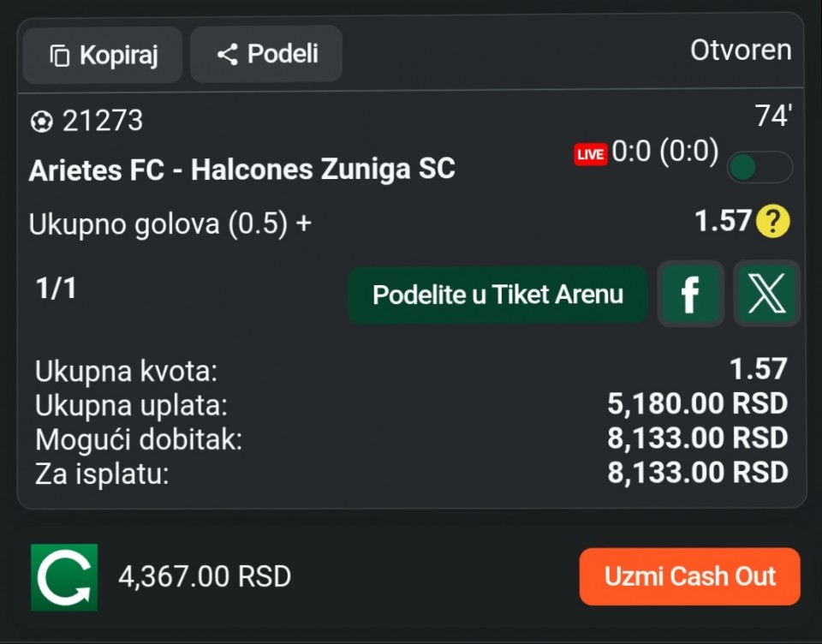Take the cash out with Uzmi Cash Out
The width and height of the screenshot is (822, 644).
pos(689,576)
